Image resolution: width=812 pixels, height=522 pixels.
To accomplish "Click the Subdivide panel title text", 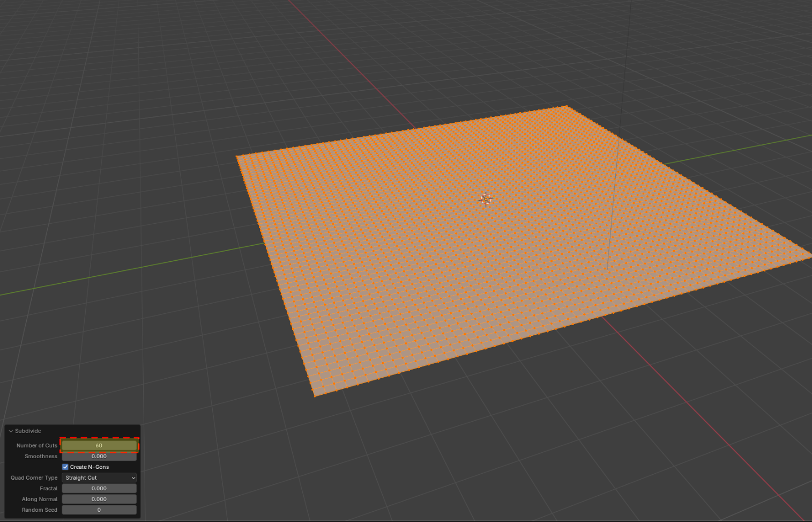I will point(28,431).
